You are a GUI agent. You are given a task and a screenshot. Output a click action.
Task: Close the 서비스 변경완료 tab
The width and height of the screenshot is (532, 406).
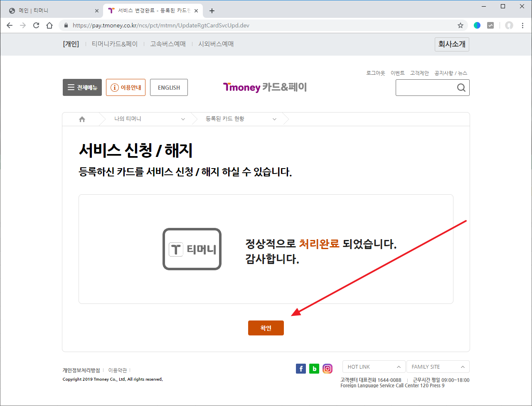click(x=196, y=11)
